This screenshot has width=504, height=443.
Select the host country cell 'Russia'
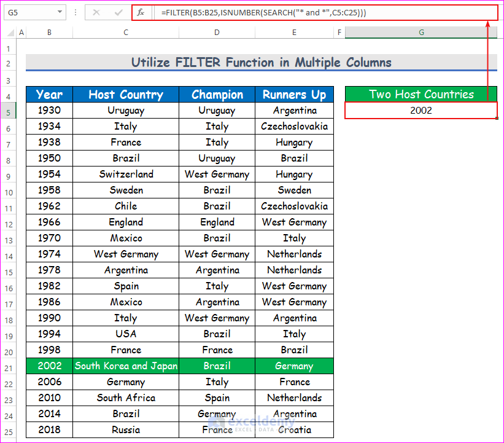tap(126, 430)
